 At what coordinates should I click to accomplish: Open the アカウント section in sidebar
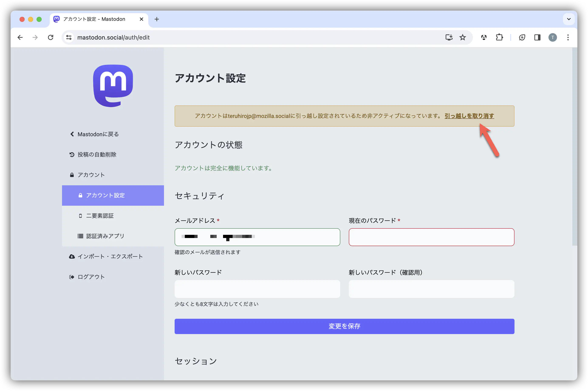(87, 175)
